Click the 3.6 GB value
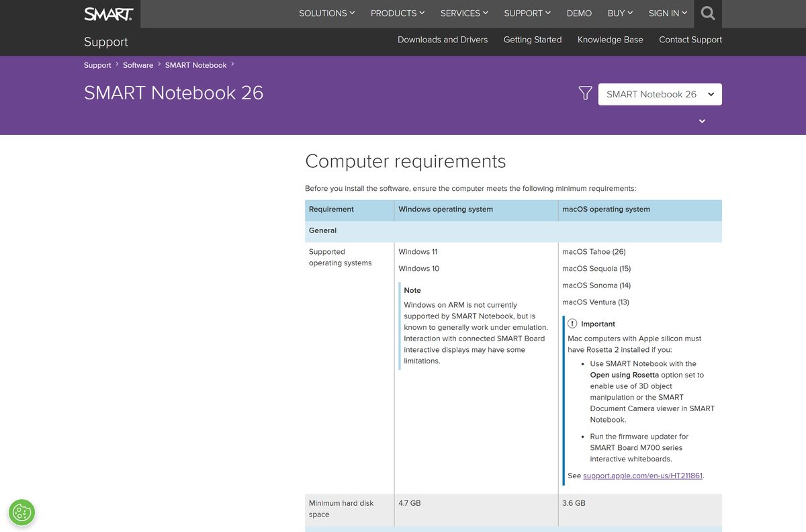Screen dimensions: 806x532 click(x=574, y=503)
